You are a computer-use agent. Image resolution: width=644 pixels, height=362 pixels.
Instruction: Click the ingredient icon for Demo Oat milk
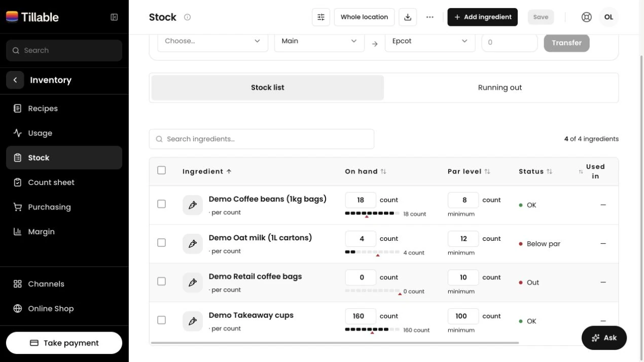click(193, 244)
